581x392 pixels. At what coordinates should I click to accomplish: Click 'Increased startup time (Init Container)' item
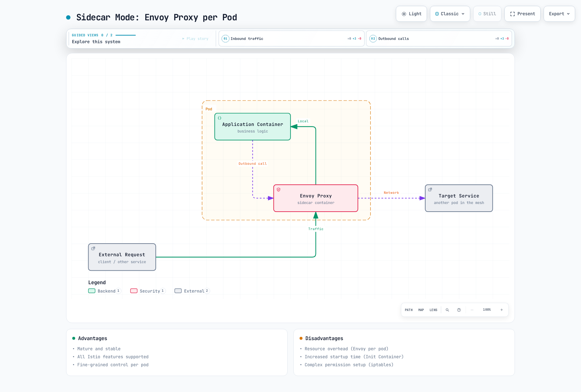tap(354, 357)
